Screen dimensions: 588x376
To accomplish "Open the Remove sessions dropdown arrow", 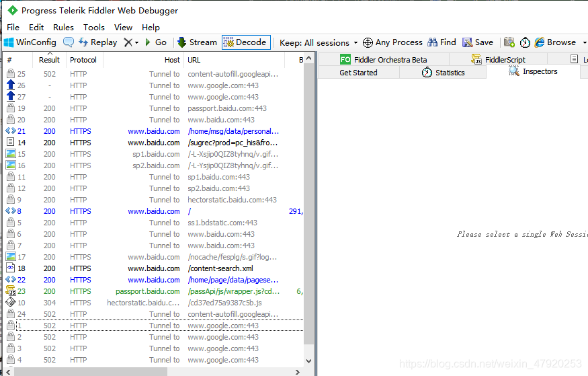I will click(x=137, y=42).
